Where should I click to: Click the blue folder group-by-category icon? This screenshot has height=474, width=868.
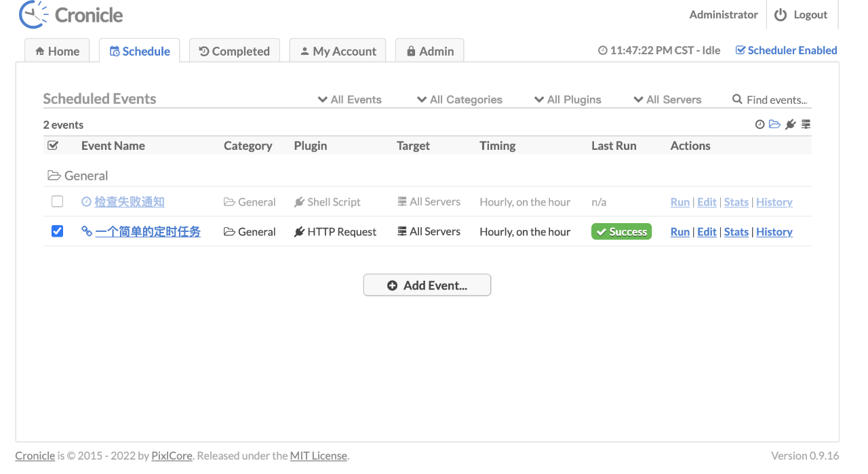click(774, 125)
